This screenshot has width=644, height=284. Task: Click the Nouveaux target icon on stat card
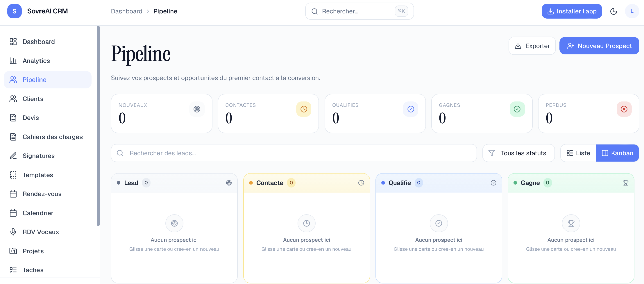click(x=197, y=109)
